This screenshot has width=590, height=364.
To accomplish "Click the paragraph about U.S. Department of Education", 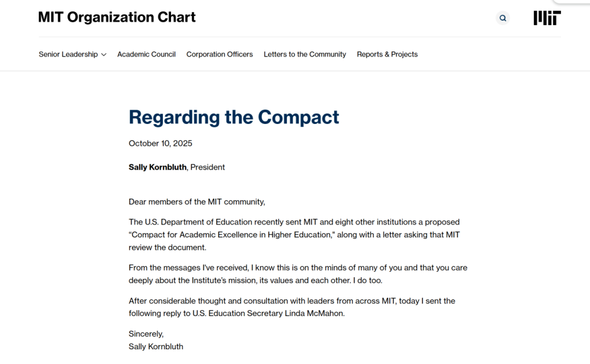I will click(x=294, y=235).
